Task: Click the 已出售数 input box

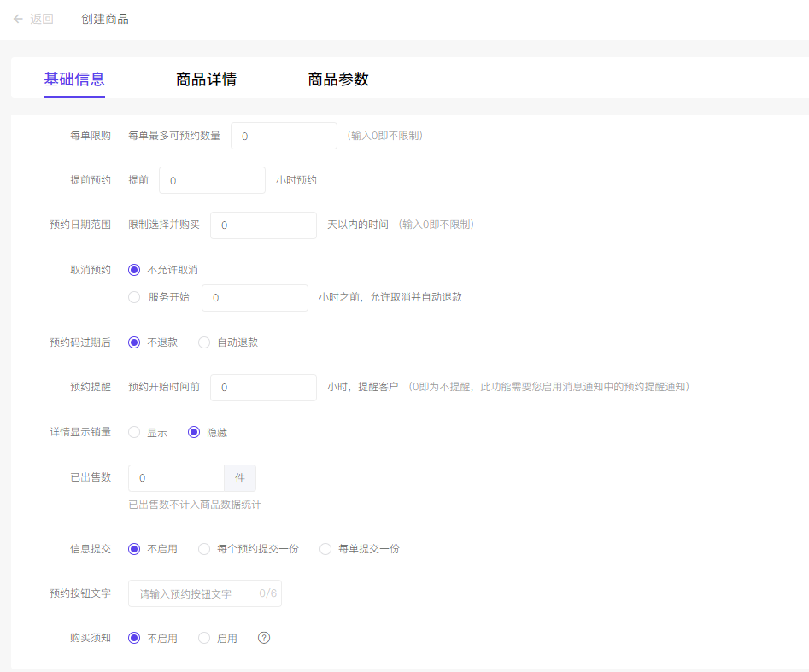Action: 176,478
